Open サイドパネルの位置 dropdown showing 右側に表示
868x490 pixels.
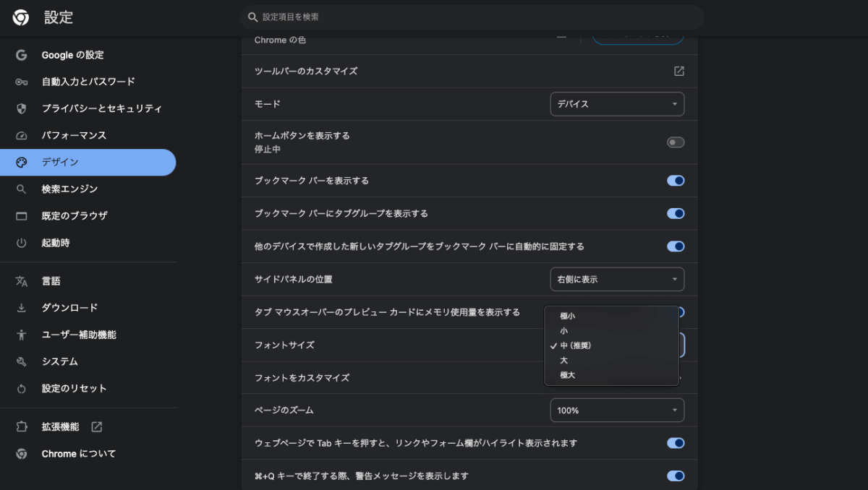(617, 279)
